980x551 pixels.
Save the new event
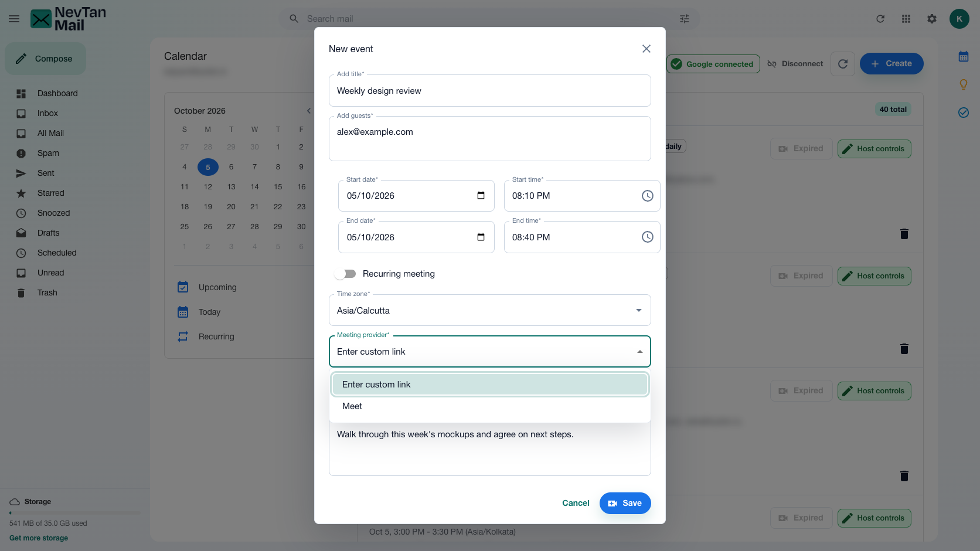pos(625,503)
